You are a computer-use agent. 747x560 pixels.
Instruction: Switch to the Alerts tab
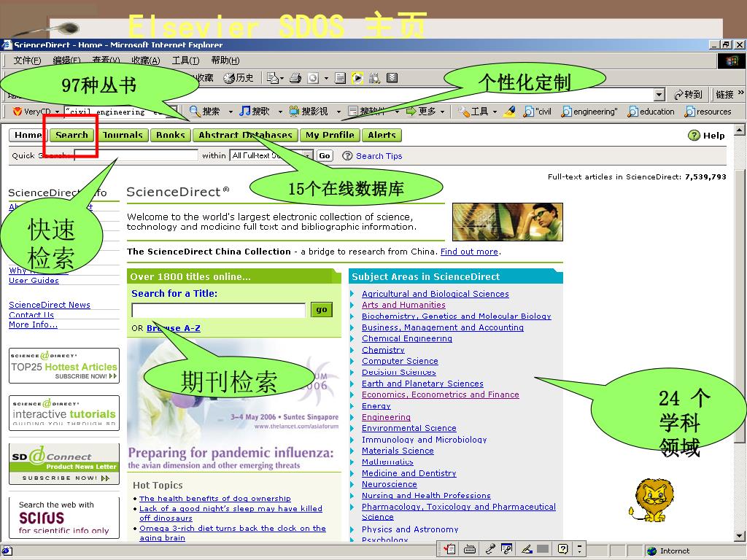[382, 135]
